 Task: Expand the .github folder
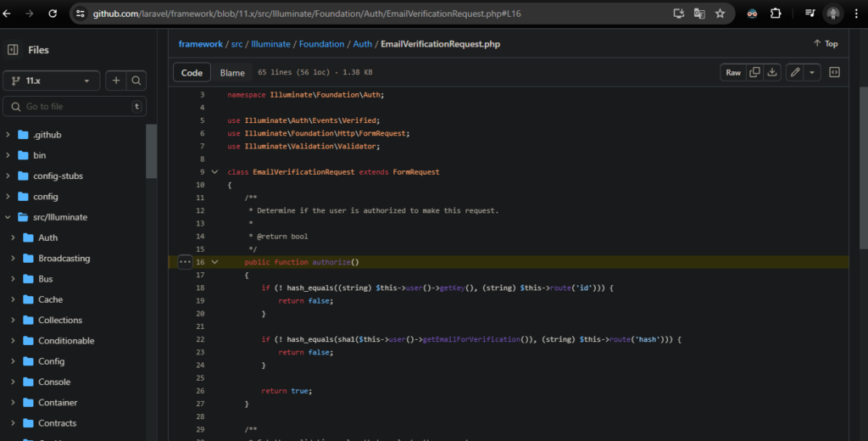[x=8, y=135]
